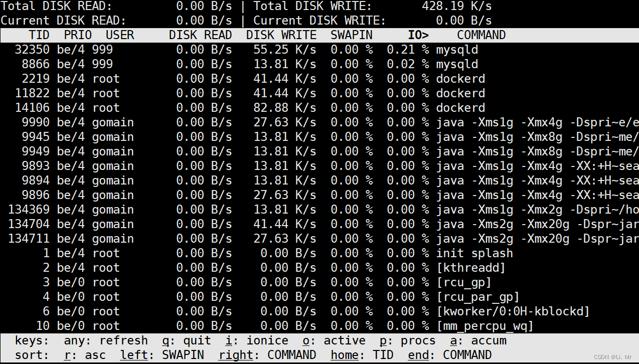Select TID 134711 java row
The height and width of the screenshot is (364, 639).
tap(319, 239)
